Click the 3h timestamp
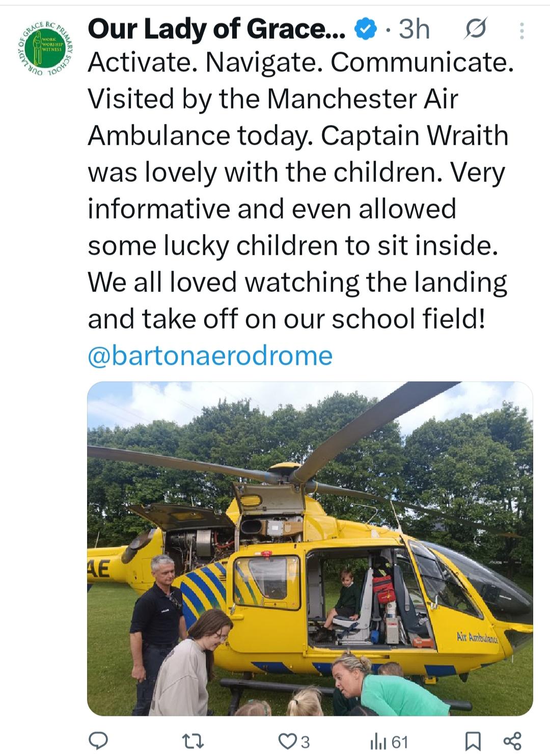This screenshot has width=550, height=756. click(x=414, y=30)
